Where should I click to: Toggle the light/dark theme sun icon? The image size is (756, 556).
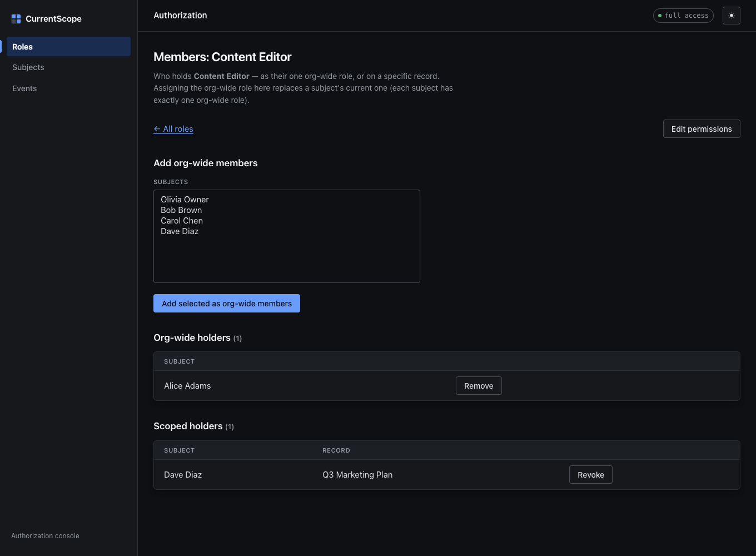click(732, 16)
